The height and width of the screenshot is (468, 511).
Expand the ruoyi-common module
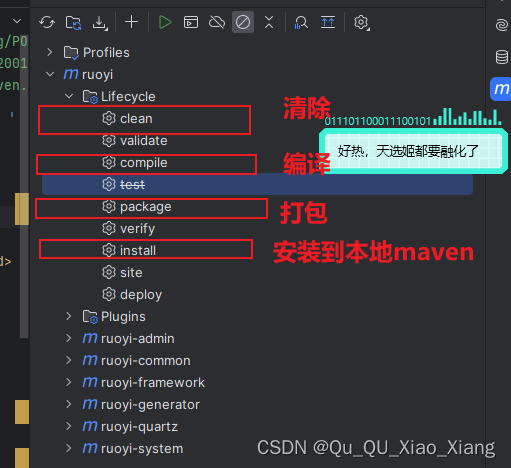tap(69, 360)
